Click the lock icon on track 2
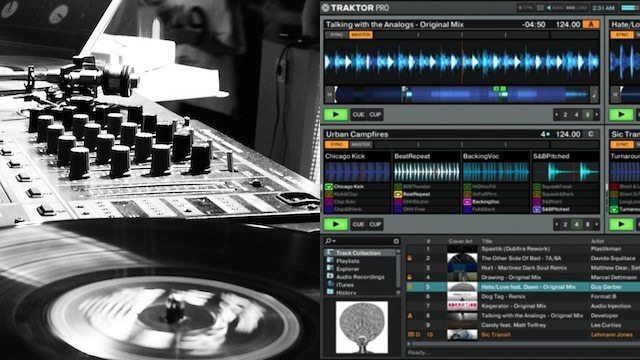The height and width of the screenshot is (360, 640). tap(410, 258)
